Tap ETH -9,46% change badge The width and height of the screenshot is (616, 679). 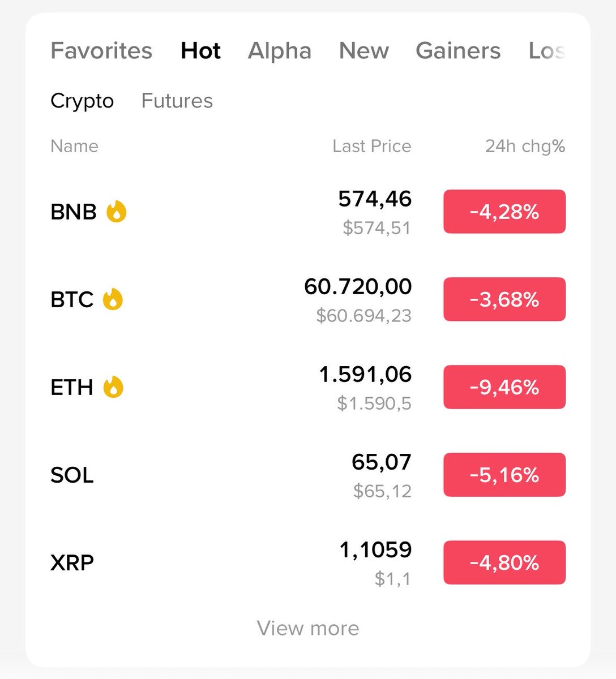(x=504, y=387)
